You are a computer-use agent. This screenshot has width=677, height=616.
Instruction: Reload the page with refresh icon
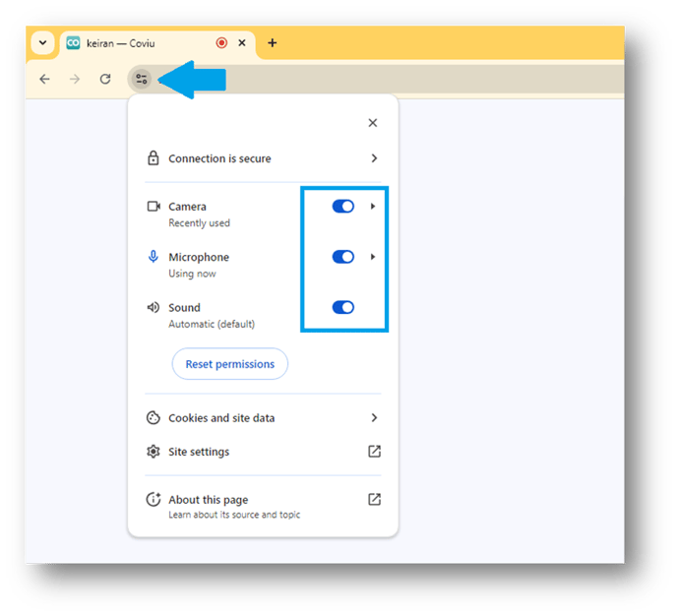point(105,79)
